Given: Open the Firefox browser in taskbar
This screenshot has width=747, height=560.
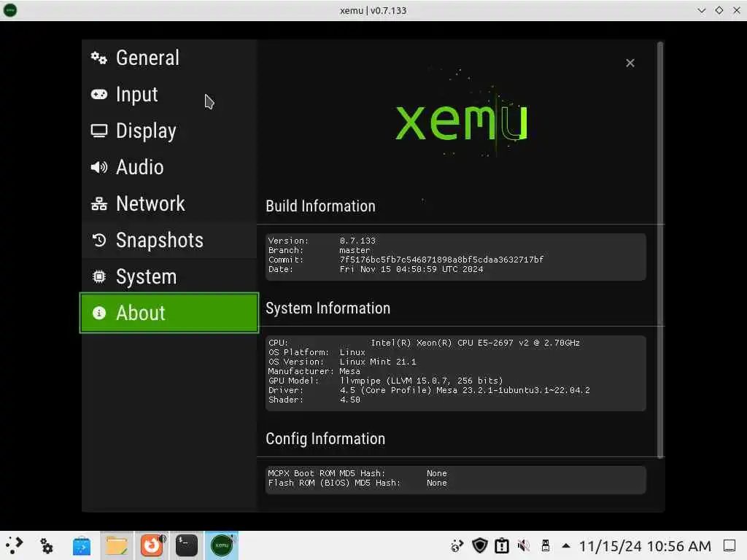Looking at the screenshot, I should click(x=152, y=545).
